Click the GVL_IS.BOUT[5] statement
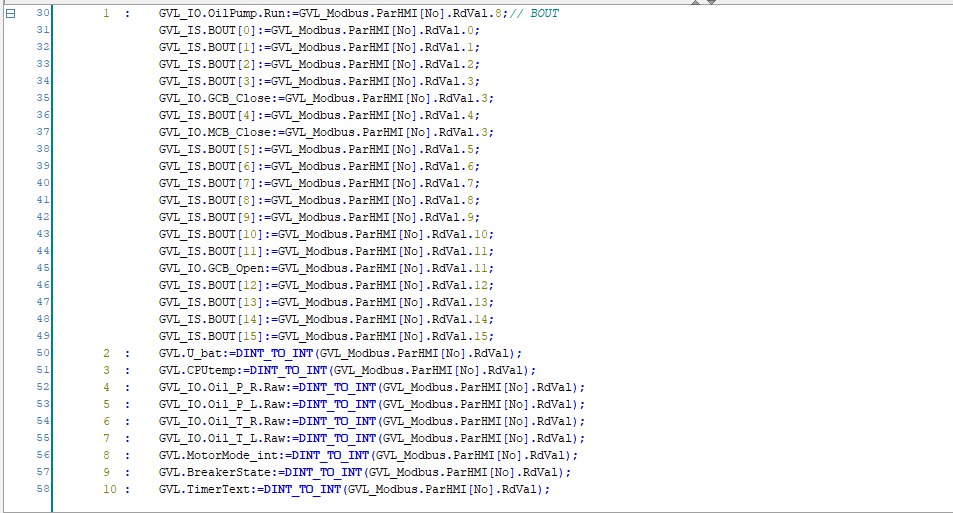Image resolution: width=953 pixels, height=513 pixels. click(319, 150)
